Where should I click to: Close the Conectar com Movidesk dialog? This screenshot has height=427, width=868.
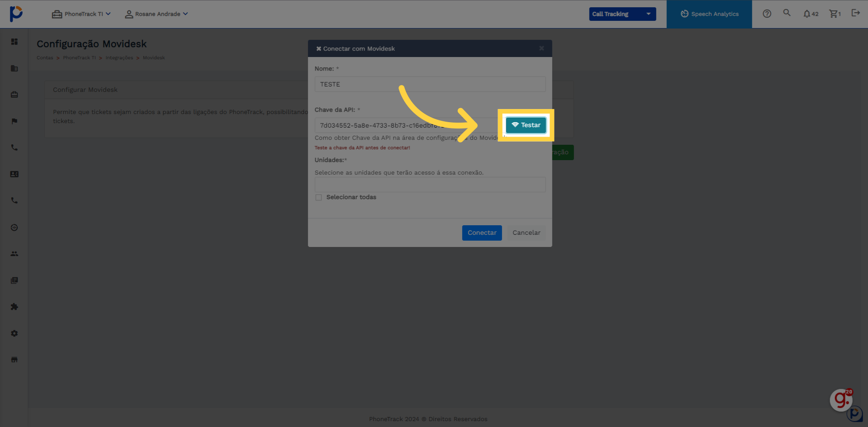pyautogui.click(x=541, y=48)
